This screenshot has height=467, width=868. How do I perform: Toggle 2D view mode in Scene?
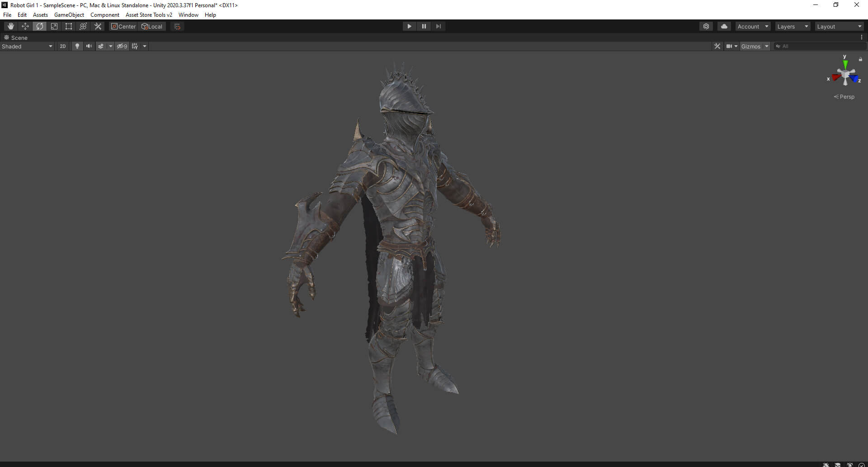pos(63,46)
